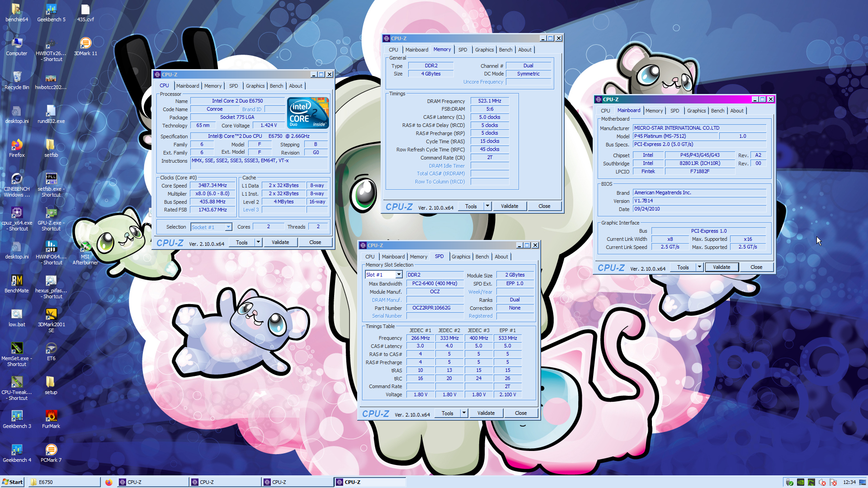Open the HWiNFO64 shortcut icon
Viewport: 868px width, 488px height.
coord(51,253)
